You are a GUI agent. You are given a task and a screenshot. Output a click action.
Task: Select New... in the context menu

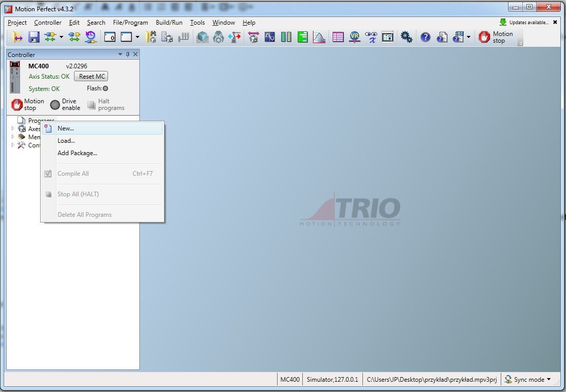pyautogui.click(x=102, y=128)
